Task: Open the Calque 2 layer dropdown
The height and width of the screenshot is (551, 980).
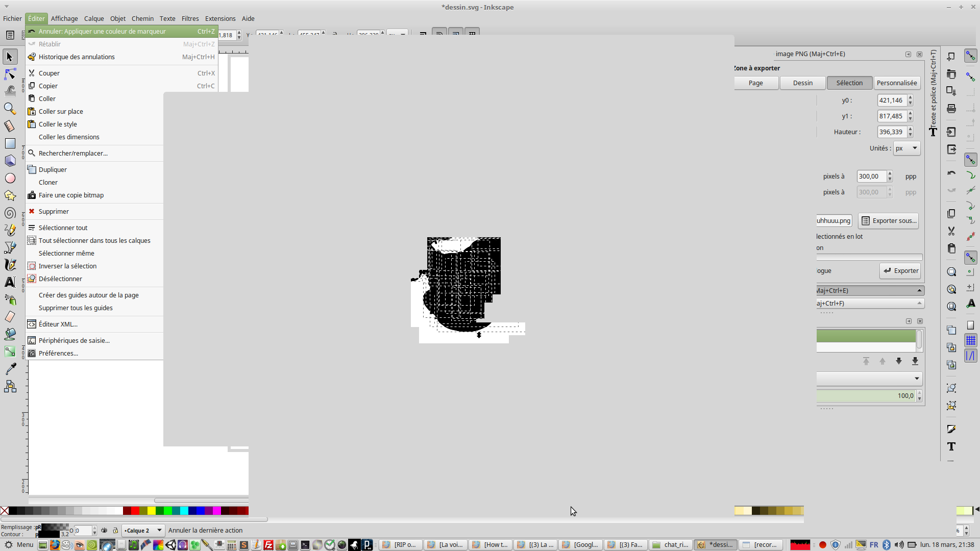Action: click(x=143, y=531)
